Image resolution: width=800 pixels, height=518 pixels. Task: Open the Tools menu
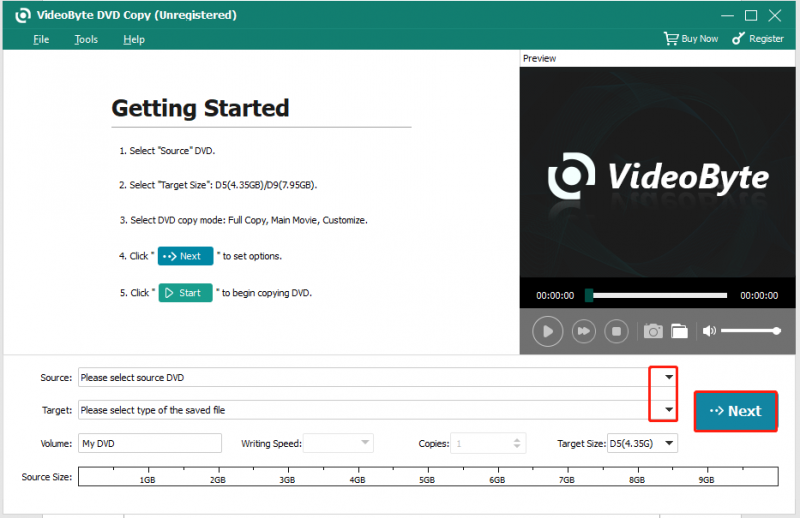[86, 39]
